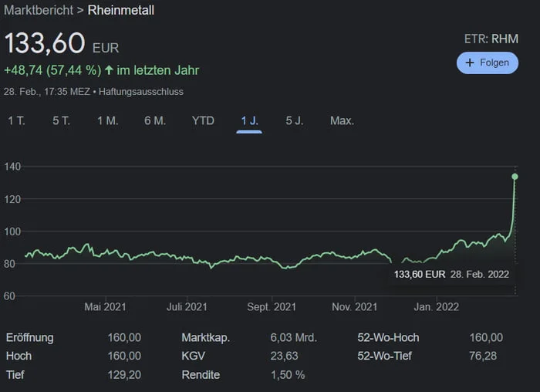This screenshot has height=392, width=540.
Task: Click the 133,60 current price
Action: coord(45,43)
